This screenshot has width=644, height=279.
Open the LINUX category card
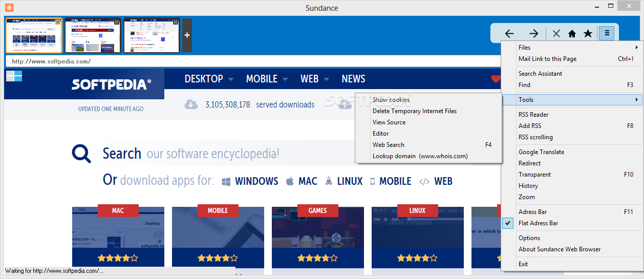pyautogui.click(x=418, y=237)
